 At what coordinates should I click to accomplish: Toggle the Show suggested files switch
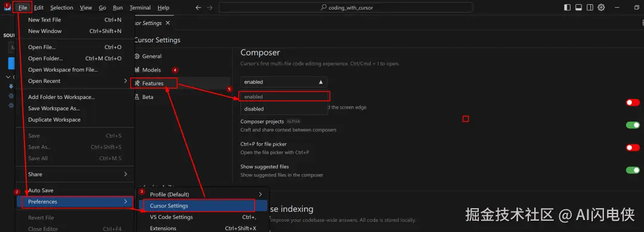[x=633, y=170]
